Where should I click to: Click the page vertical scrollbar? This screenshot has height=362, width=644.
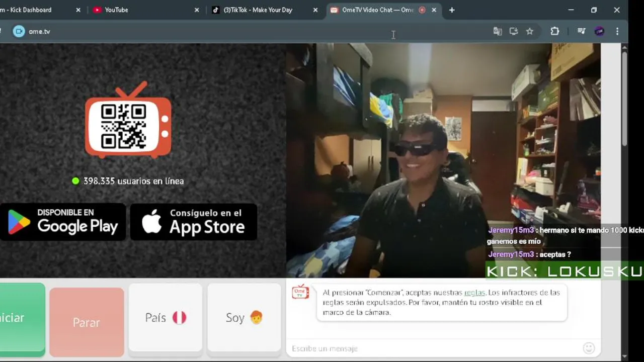624,98
